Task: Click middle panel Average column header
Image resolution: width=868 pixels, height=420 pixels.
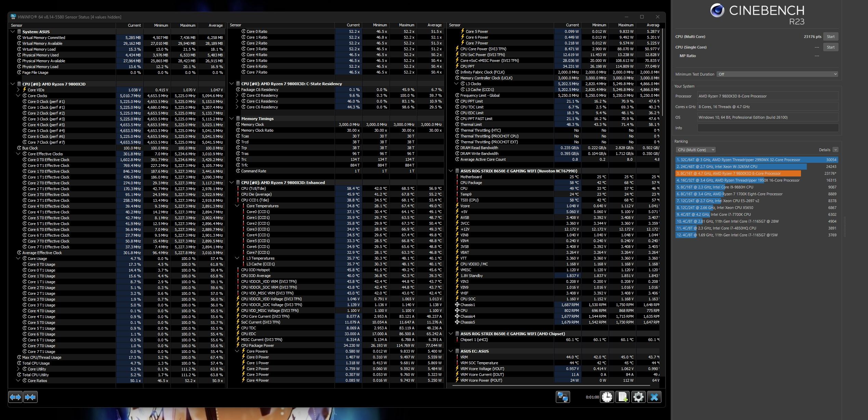Action: click(x=430, y=25)
